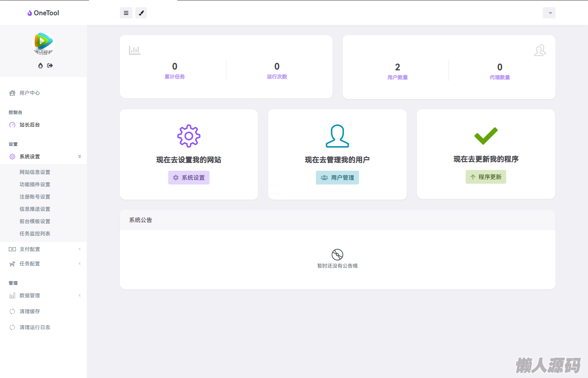The width and height of the screenshot is (588, 378).
Task: Click the banknote icon beside 支付配置
Action: [12, 249]
